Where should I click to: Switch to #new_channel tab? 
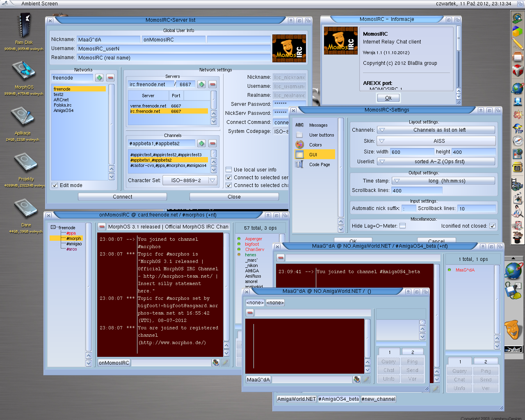point(379,399)
